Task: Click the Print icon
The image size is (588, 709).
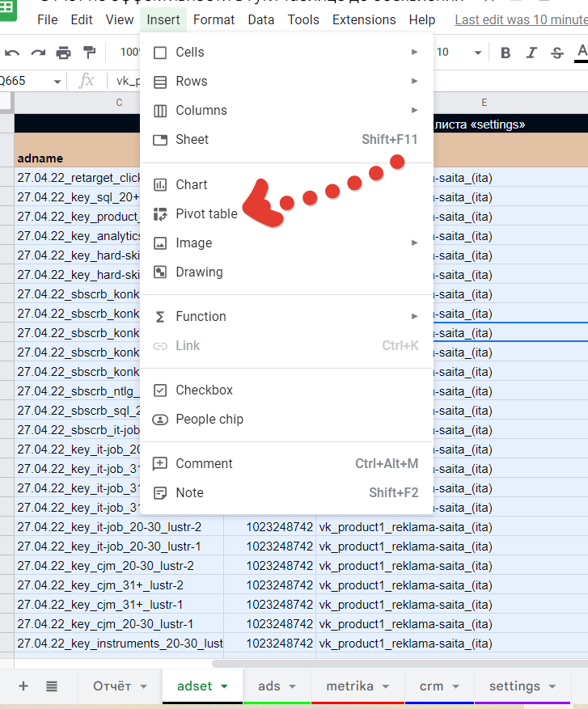Action: pos(63,53)
